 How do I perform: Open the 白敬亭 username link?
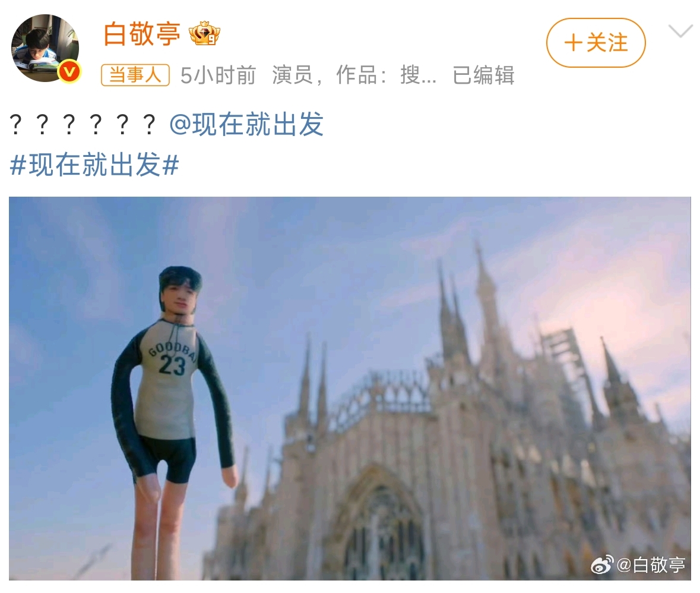tap(142, 34)
